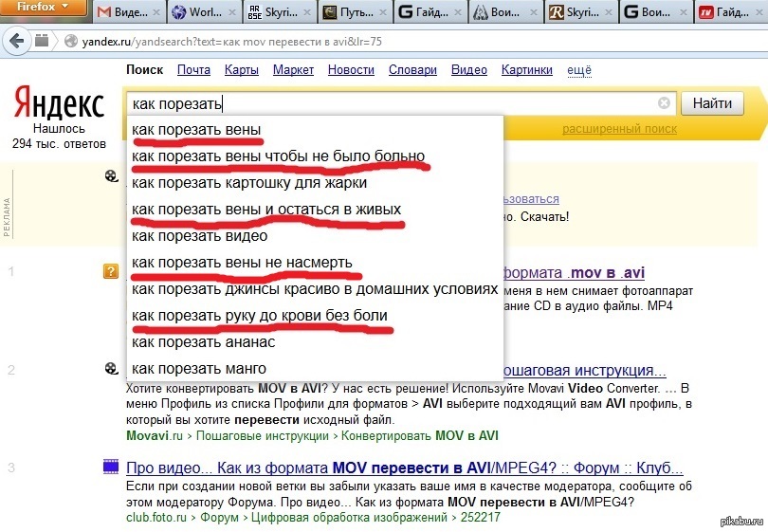The width and height of the screenshot is (768, 532).
Task: Click the purple filmstrip icon of result 3
Action: tap(111, 467)
